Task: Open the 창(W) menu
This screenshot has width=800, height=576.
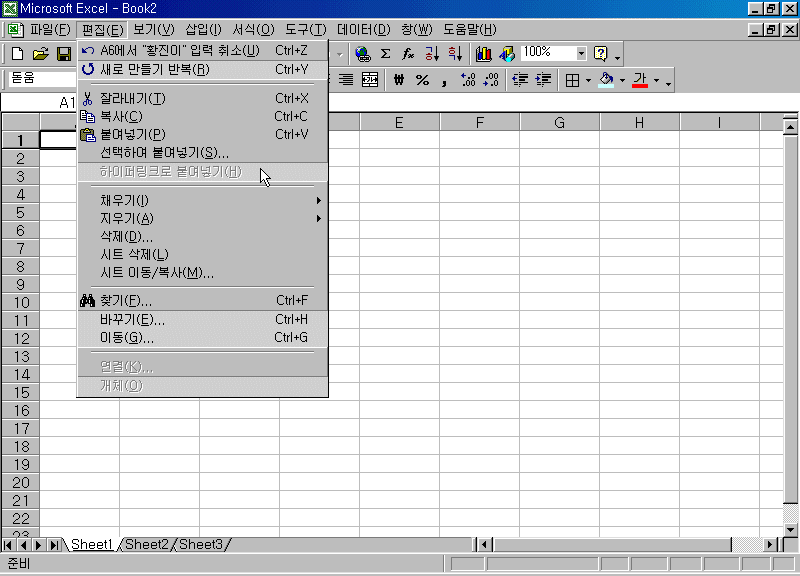Action: (417, 30)
